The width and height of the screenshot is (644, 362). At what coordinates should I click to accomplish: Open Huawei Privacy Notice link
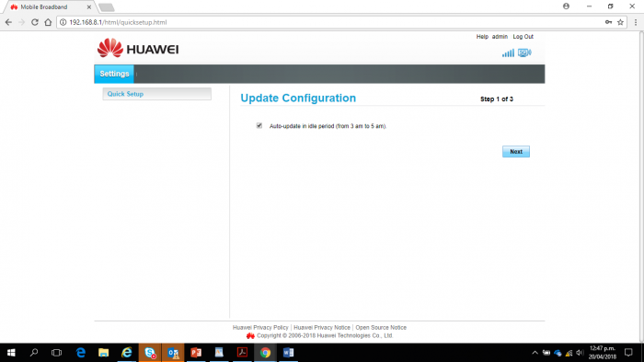(322, 327)
